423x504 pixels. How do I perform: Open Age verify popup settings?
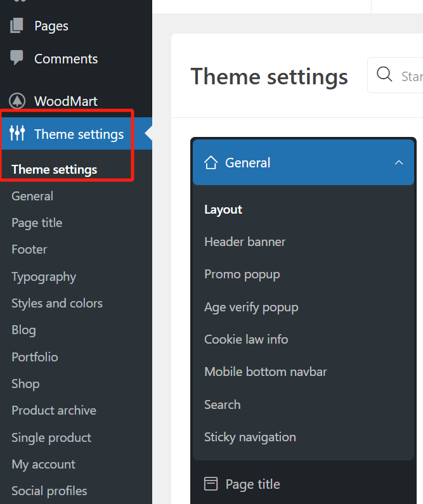coord(251,307)
